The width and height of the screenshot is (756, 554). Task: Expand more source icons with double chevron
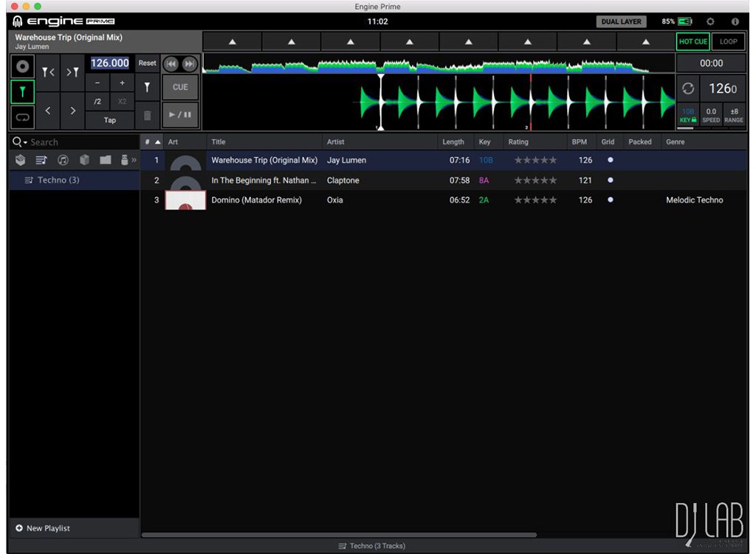pyautogui.click(x=134, y=160)
